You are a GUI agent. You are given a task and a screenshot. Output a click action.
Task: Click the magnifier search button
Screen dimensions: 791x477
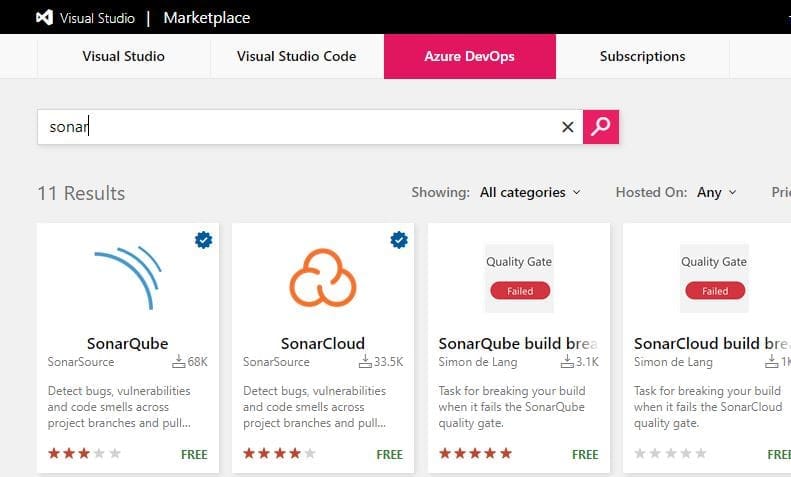[601, 127]
